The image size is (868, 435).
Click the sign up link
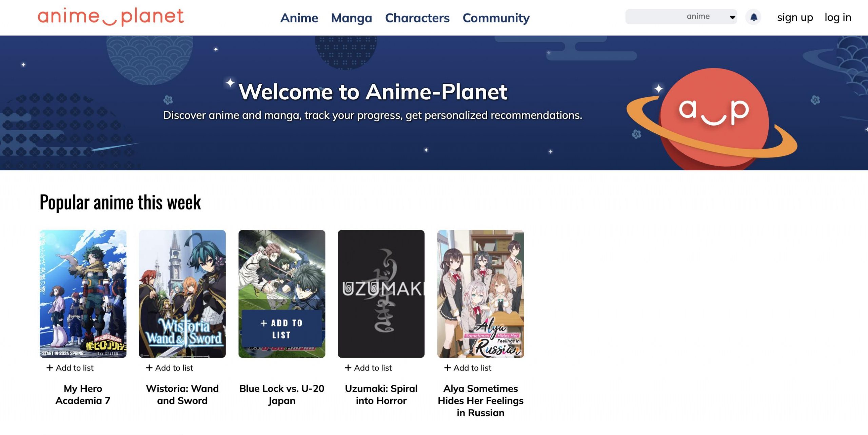(795, 17)
